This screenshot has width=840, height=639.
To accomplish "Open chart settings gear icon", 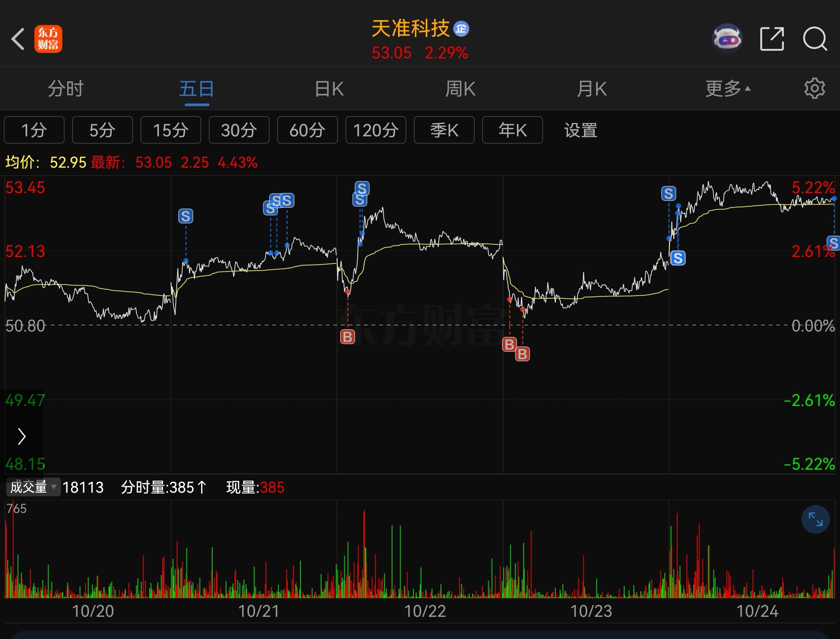I will [x=814, y=89].
